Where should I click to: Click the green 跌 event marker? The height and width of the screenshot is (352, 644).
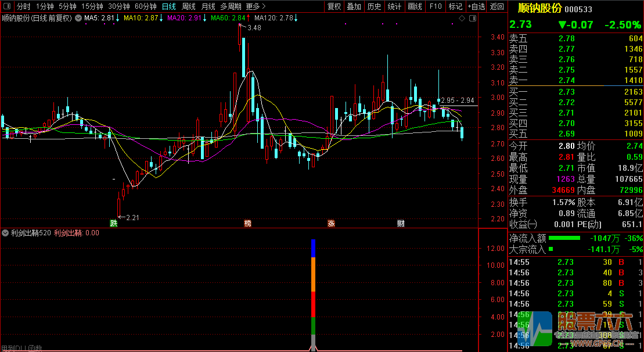[114, 224]
